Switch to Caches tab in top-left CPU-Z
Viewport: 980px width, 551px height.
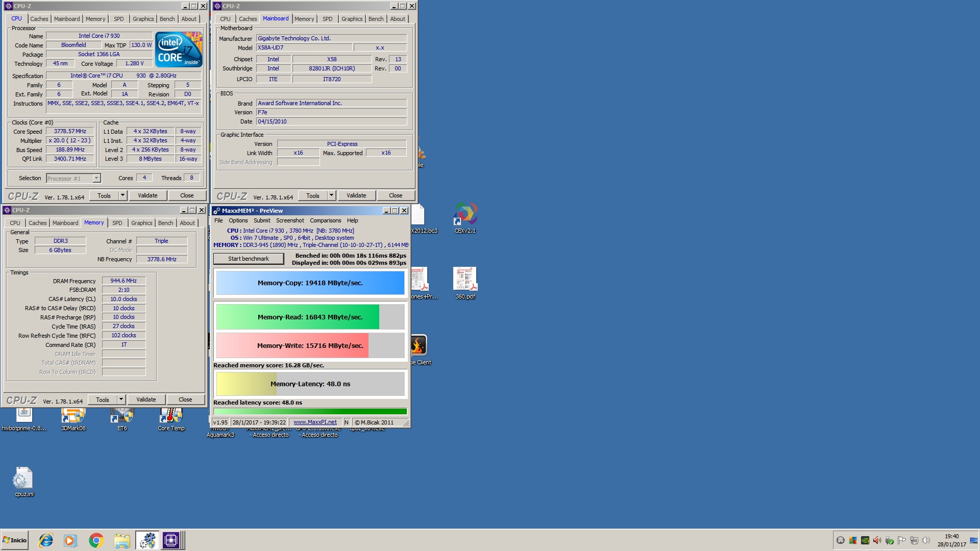[x=39, y=19]
